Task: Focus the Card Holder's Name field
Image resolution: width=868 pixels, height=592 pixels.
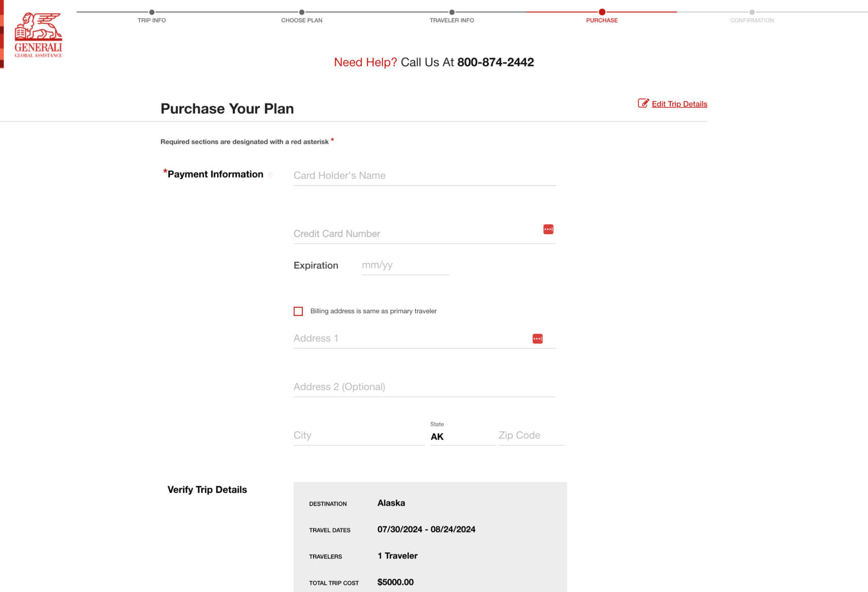Action: [x=425, y=175]
